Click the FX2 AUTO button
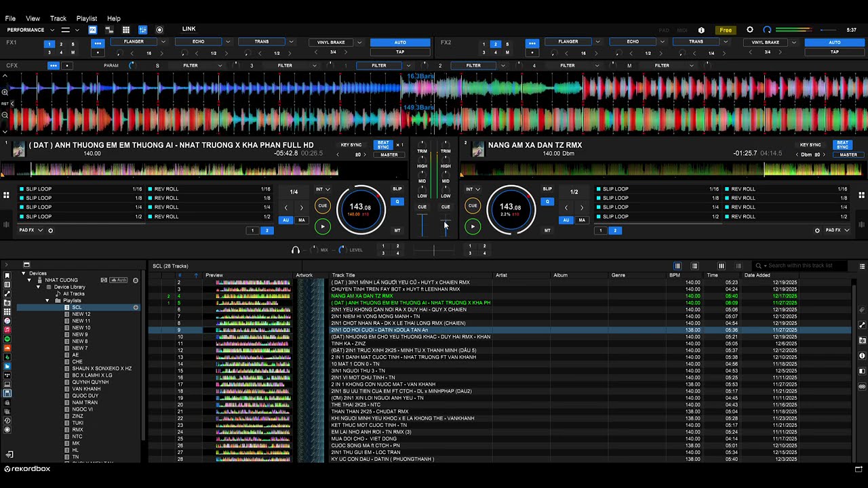The height and width of the screenshot is (488, 868). pyautogui.click(x=835, y=42)
